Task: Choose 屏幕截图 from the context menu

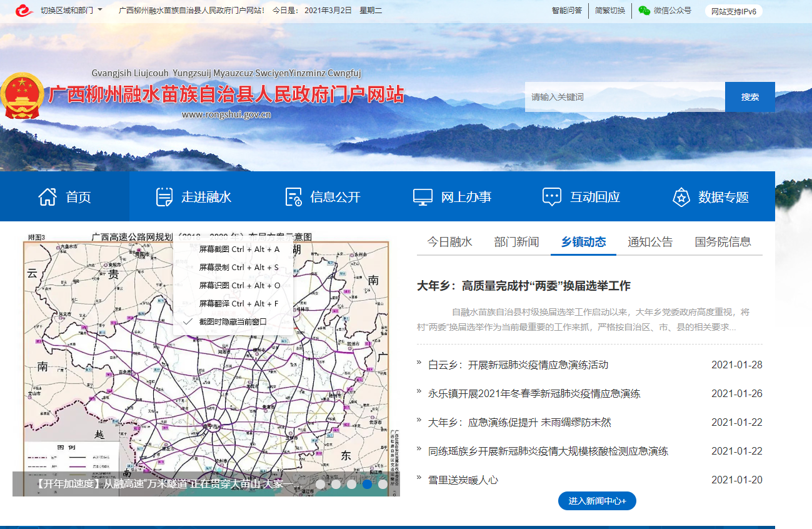Action: tap(239, 249)
